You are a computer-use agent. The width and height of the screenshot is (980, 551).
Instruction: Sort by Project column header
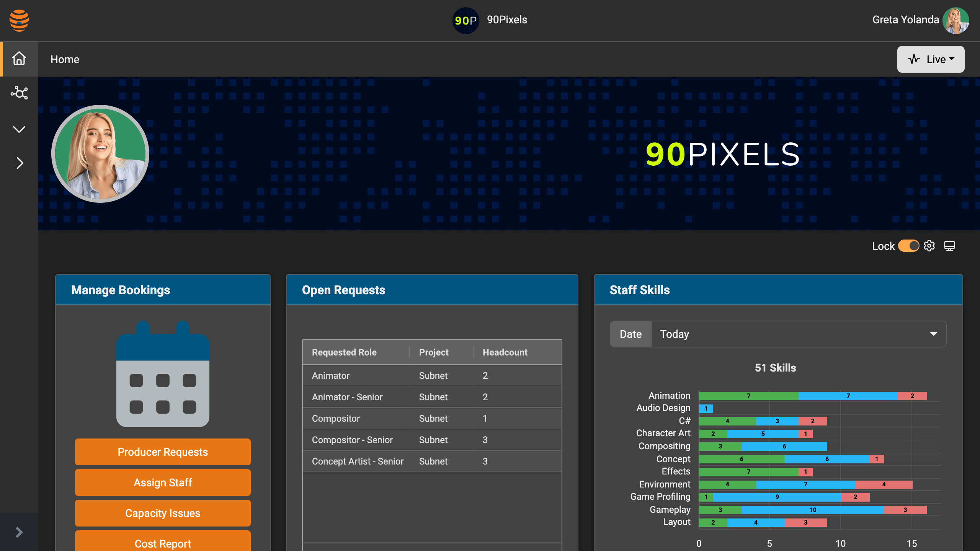pos(441,352)
